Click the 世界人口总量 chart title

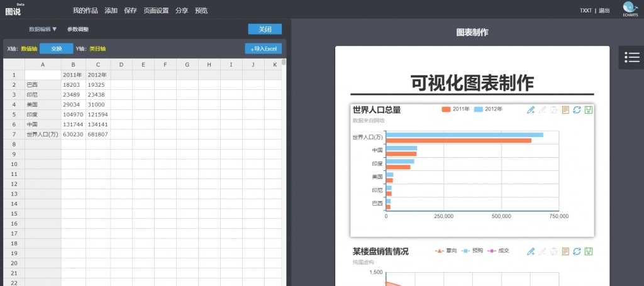(377, 109)
